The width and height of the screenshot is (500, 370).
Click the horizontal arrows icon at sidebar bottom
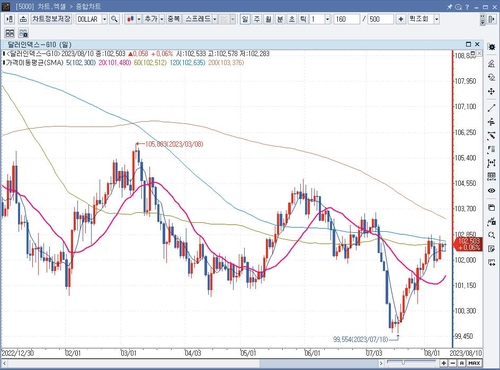491,262
